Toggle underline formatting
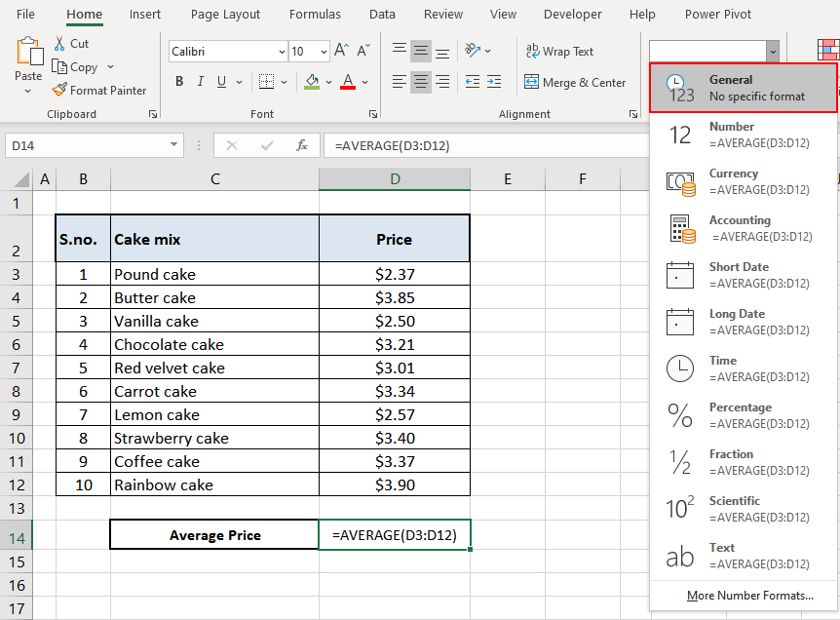 219,81
